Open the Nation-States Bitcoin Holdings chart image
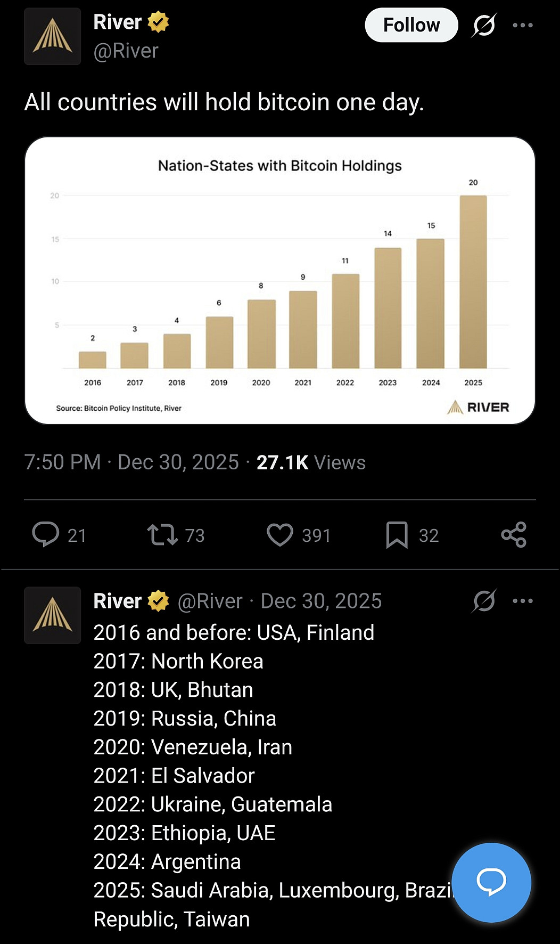This screenshot has width=560, height=944. click(280, 280)
